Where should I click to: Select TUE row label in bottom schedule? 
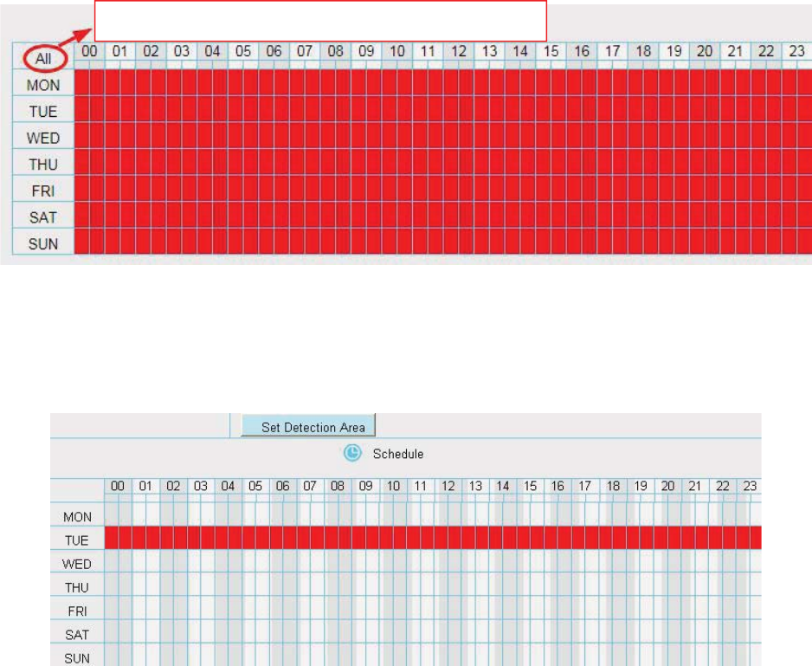click(77, 540)
